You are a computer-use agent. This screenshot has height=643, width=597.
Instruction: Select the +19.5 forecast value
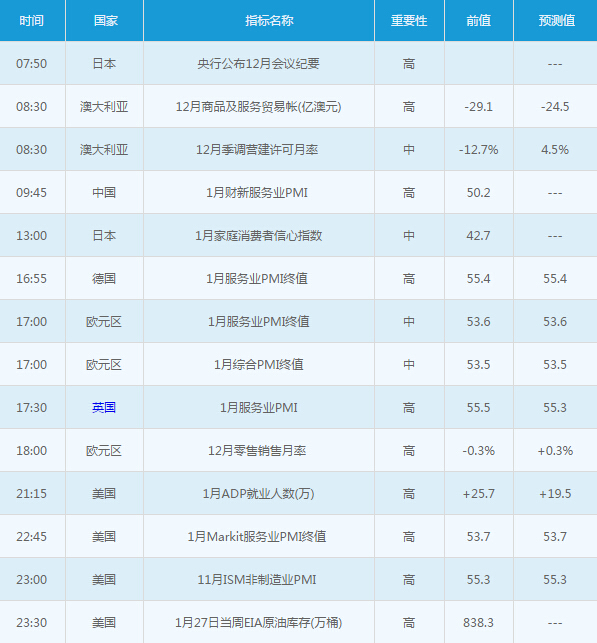tap(555, 494)
